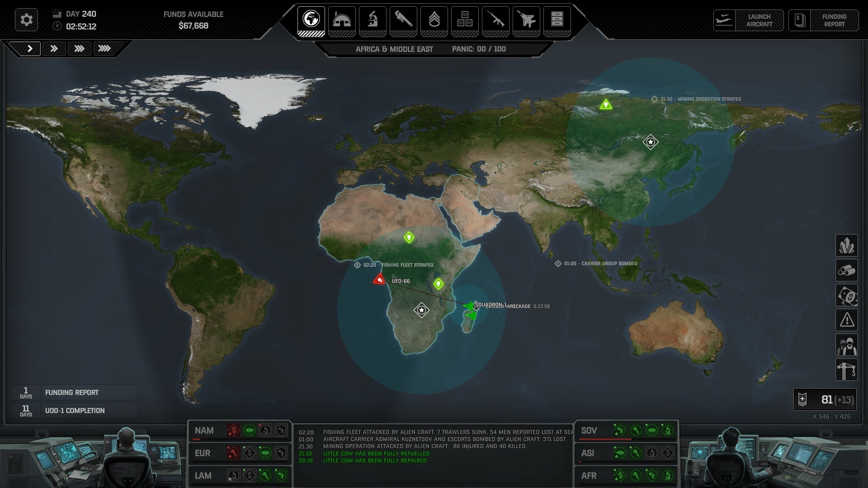The image size is (868, 488).
Task: Click green triangle marker in northern Russia
Action: 606,105
